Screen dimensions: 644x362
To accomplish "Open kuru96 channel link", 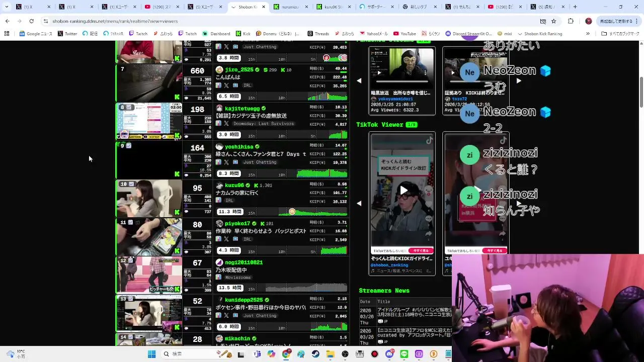I will 234,185.
